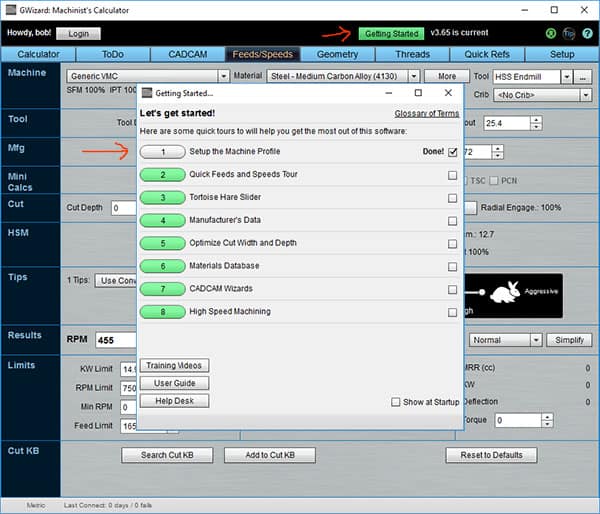The width and height of the screenshot is (600, 514).
Task: Check Done box for CADCAM Wizards
Action: [x=452, y=290]
